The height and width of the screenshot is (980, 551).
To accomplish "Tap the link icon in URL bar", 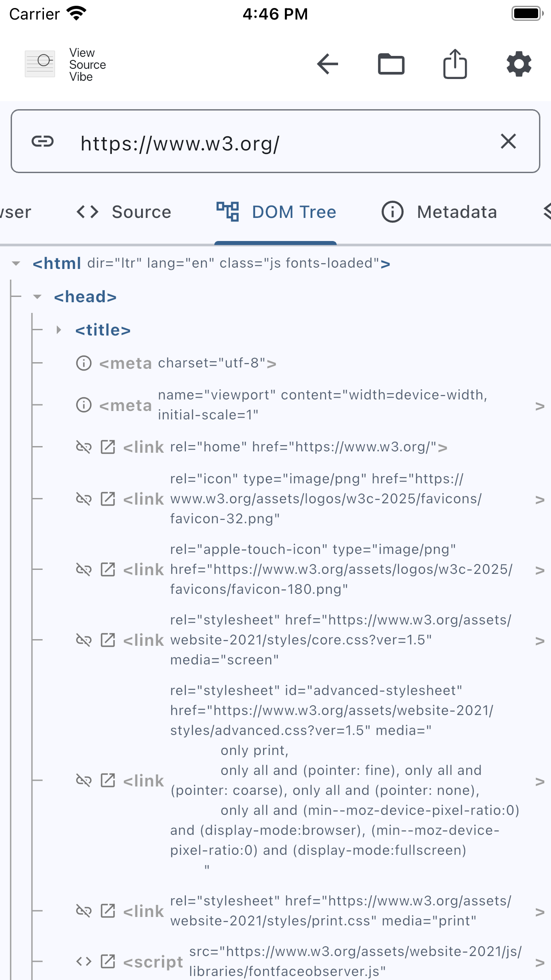I will [x=43, y=141].
